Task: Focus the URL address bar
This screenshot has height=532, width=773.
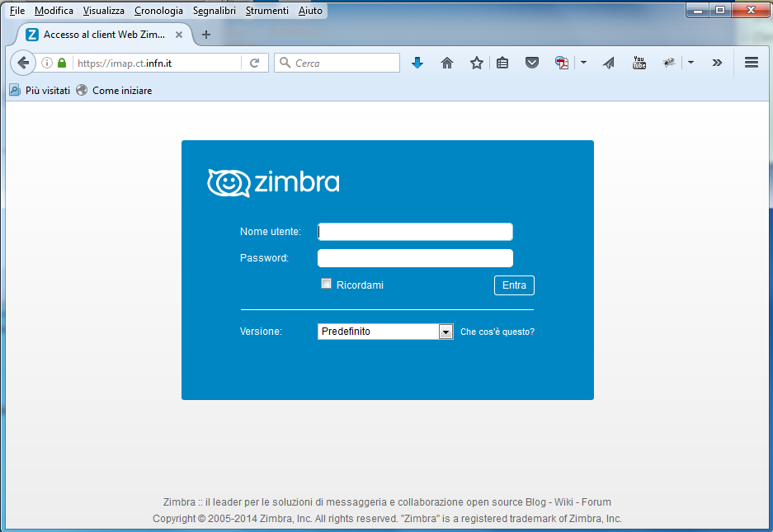Action: [157, 64]
